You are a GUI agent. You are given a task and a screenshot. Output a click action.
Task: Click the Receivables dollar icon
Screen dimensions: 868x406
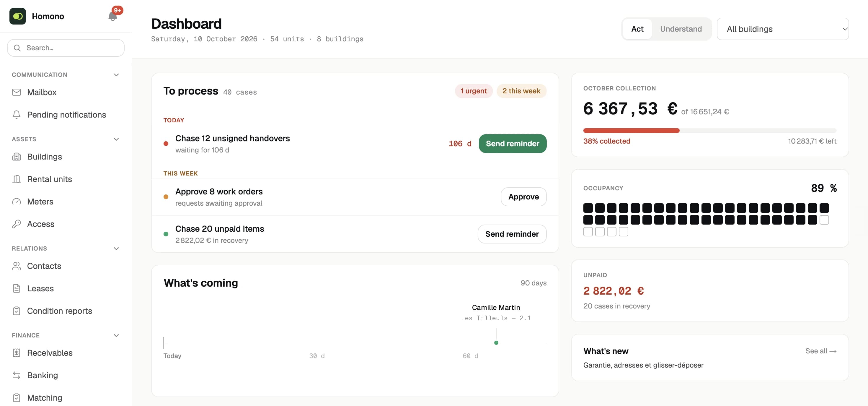17,353
